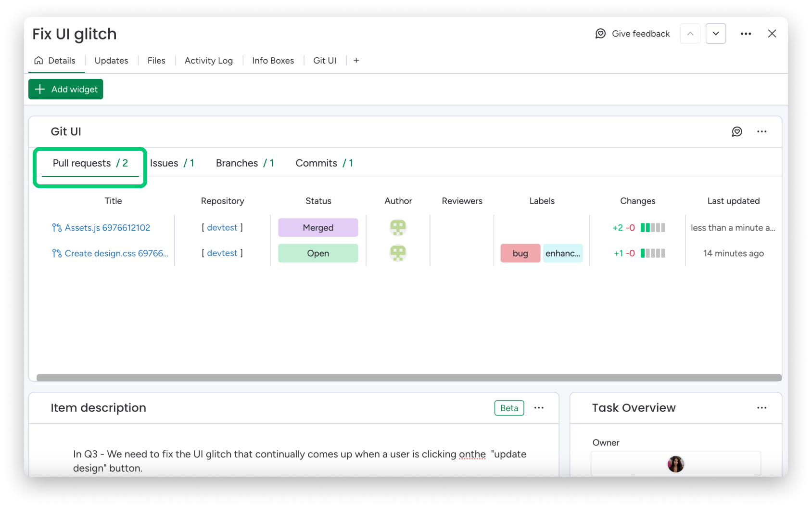
Task: Click the plus icon to add a new tab
Action: coord(356,60)
